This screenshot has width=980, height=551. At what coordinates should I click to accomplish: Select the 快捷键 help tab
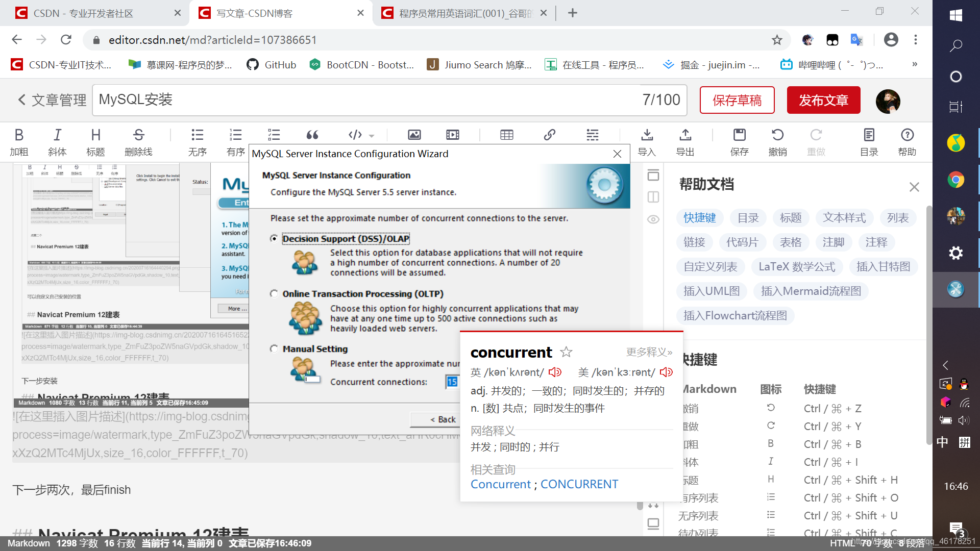click(699, 218)
